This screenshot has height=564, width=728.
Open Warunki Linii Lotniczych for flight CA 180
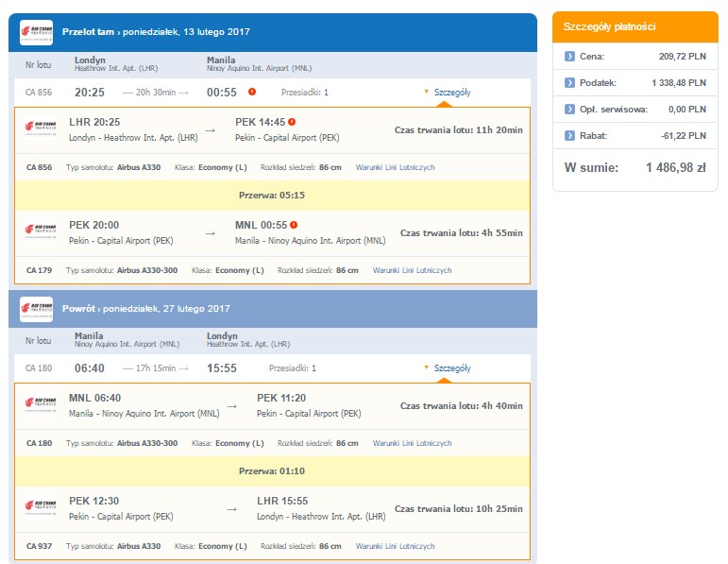(x=413, y=443)
